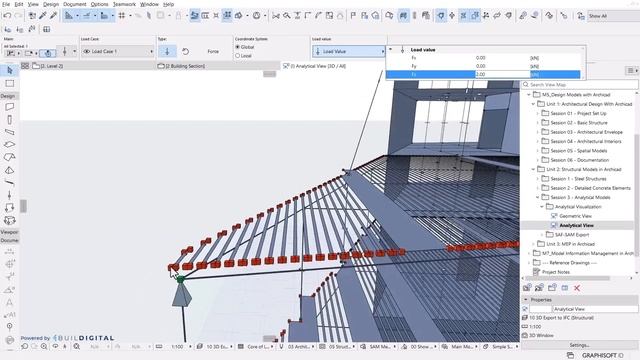This screenshot has height=360, width=640.
Task: Toggle highlighted structural analytical model button
Action: pos(403,16)
